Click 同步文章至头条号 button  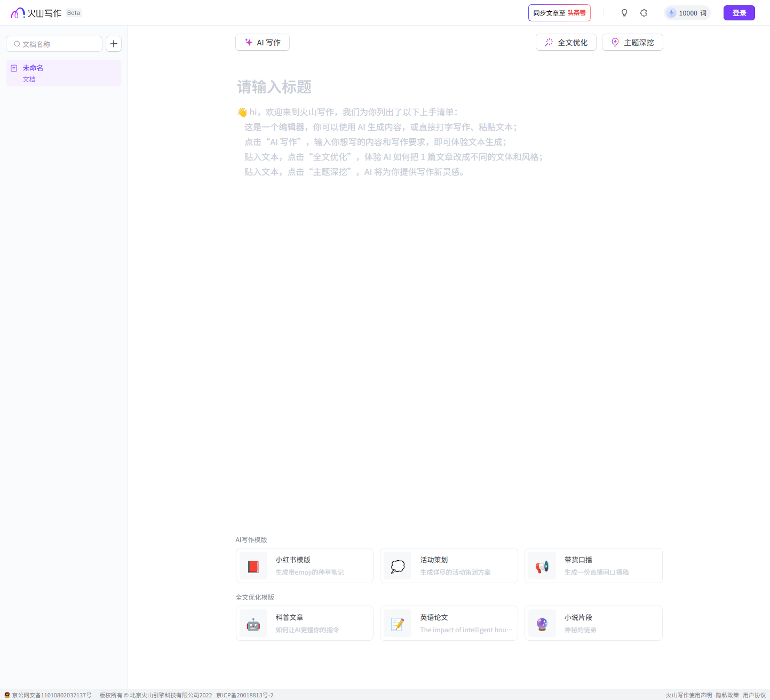coord(559,13)
